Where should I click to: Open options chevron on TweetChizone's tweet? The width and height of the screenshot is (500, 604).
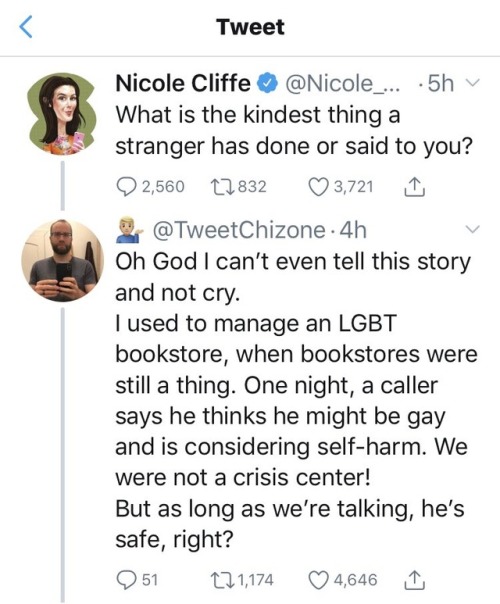point(472,229)
